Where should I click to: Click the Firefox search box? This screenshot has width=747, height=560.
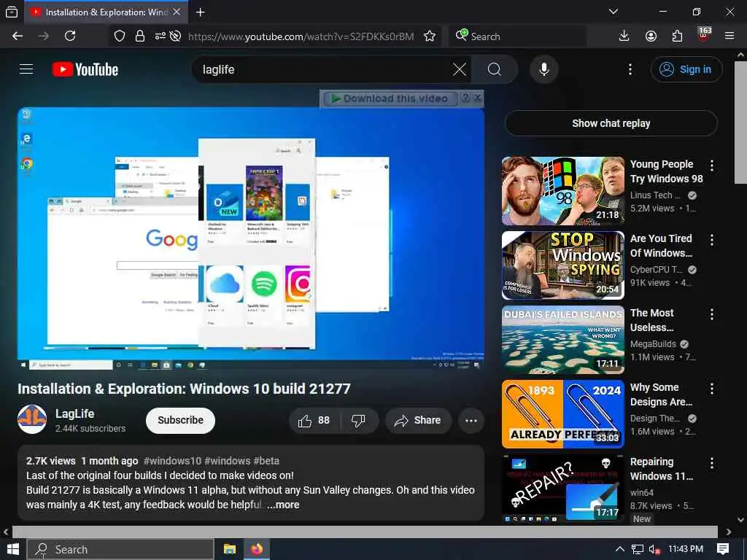(517, 36)
